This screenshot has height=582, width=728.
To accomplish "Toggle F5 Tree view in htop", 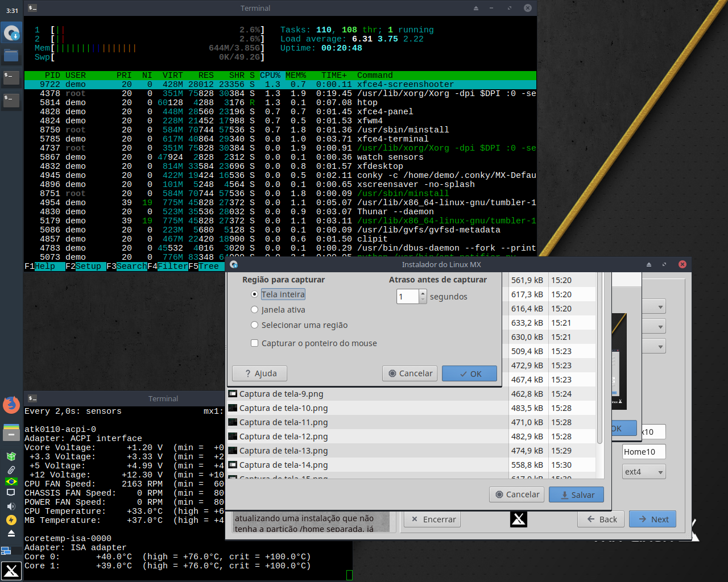I will click(x=206, y=266).
